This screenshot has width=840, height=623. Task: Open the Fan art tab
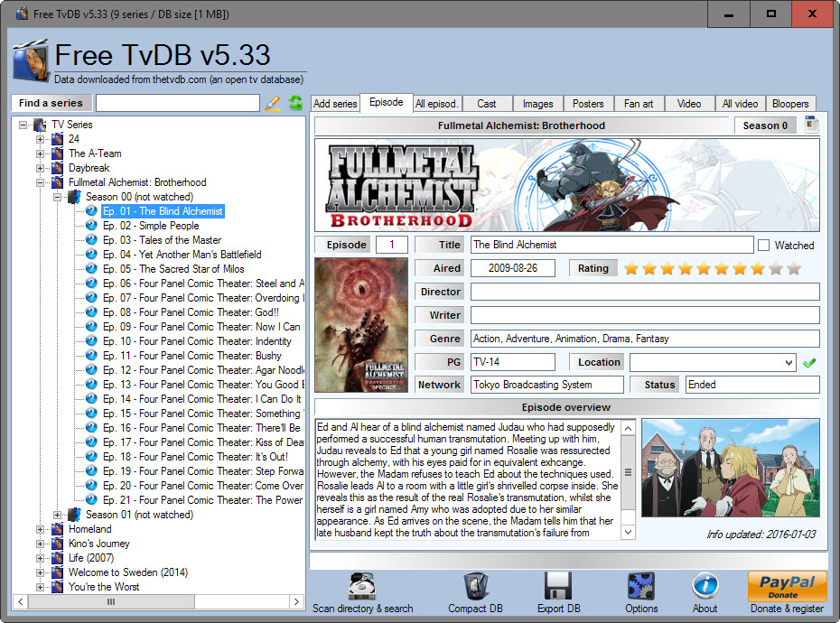[639, 104]
